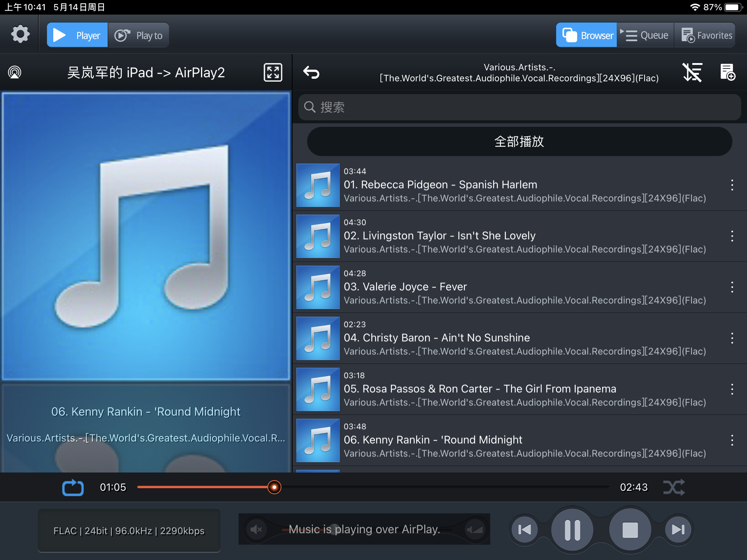Stop playback

(630, 529)
